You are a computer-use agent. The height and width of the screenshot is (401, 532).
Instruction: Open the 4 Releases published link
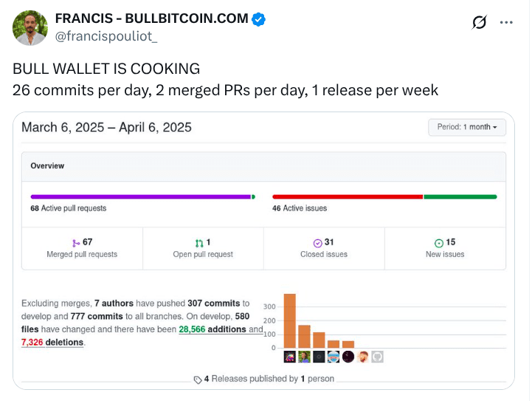(x=269, y=379)
